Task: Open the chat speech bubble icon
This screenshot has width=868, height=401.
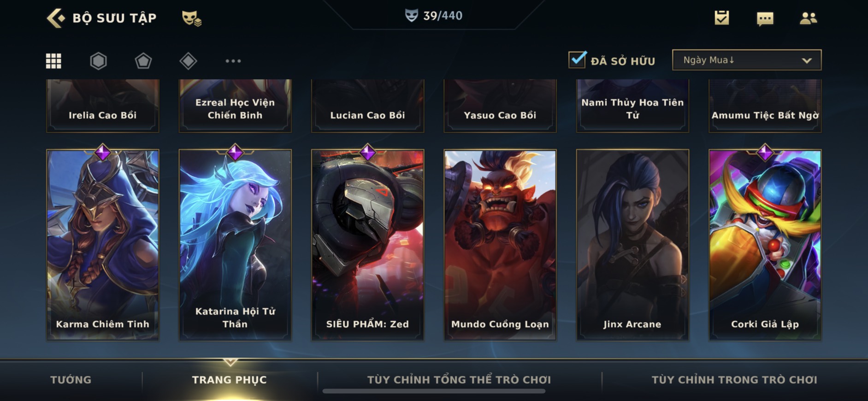Action: tap(765, 18)
